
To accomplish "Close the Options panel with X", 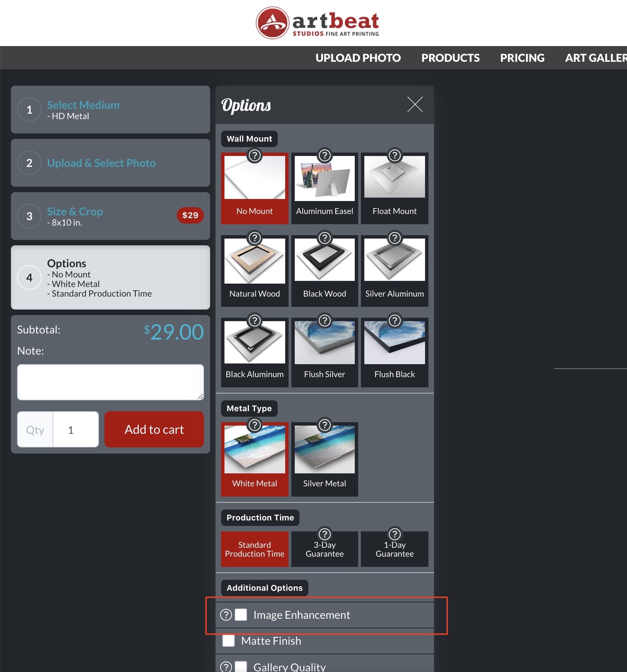I will click(415, 104).
